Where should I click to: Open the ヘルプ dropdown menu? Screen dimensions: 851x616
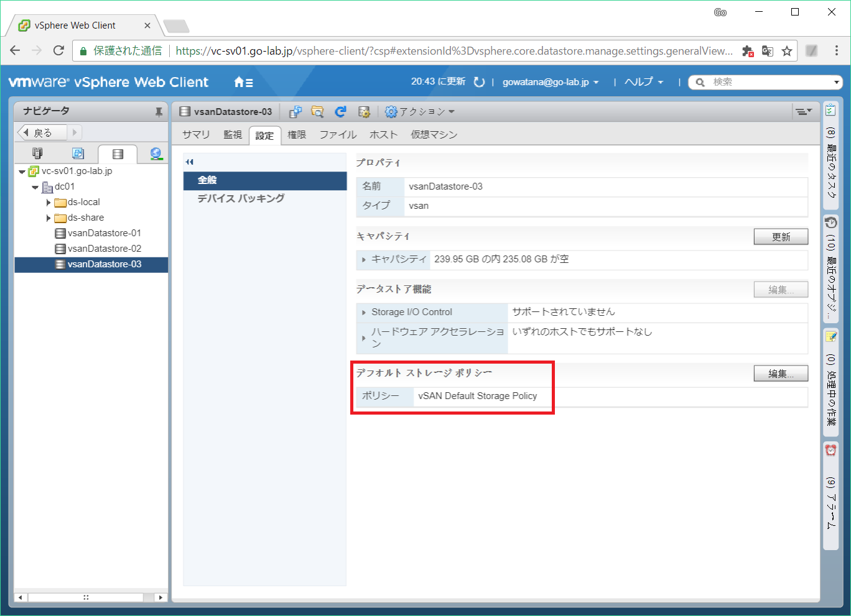pyautogui.click(x=644, y=82)
